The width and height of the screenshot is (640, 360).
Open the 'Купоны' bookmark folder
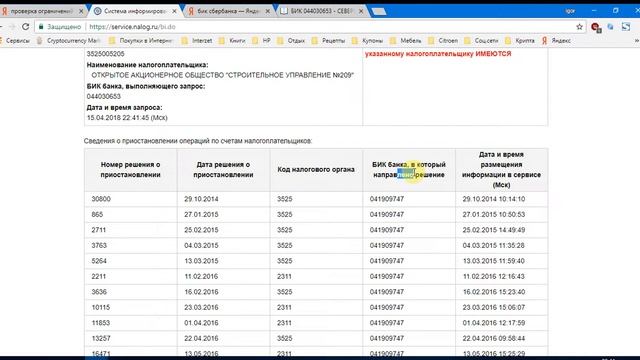[367, 41]
